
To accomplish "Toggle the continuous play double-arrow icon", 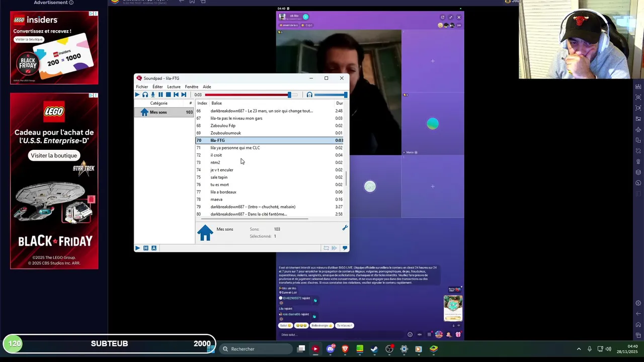I will 334,248.
